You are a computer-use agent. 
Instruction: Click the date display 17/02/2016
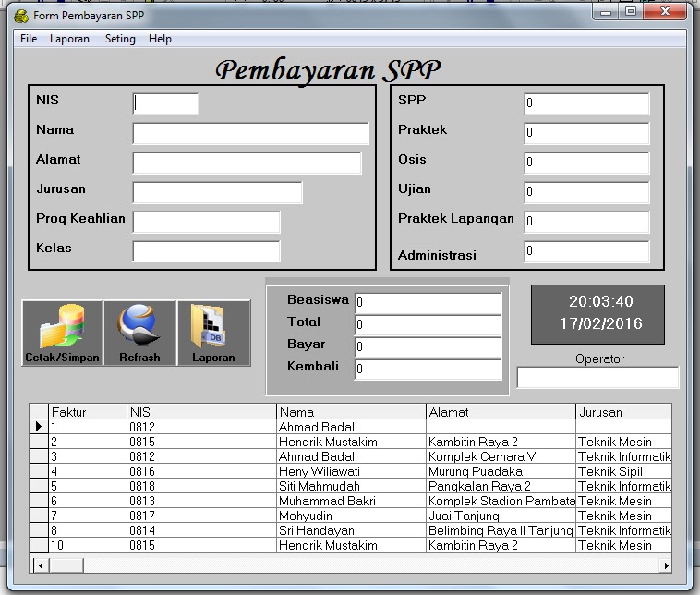pyautogui.click(x=601, y=323)
